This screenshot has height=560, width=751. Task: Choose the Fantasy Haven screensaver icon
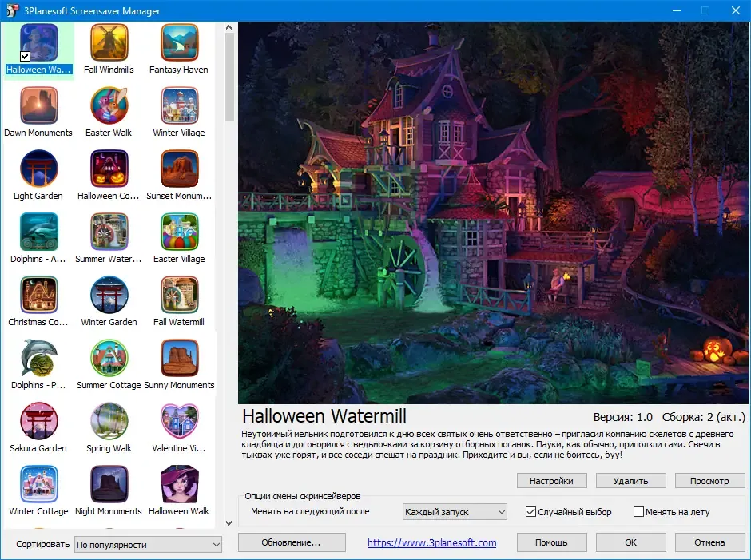point(179,42)
